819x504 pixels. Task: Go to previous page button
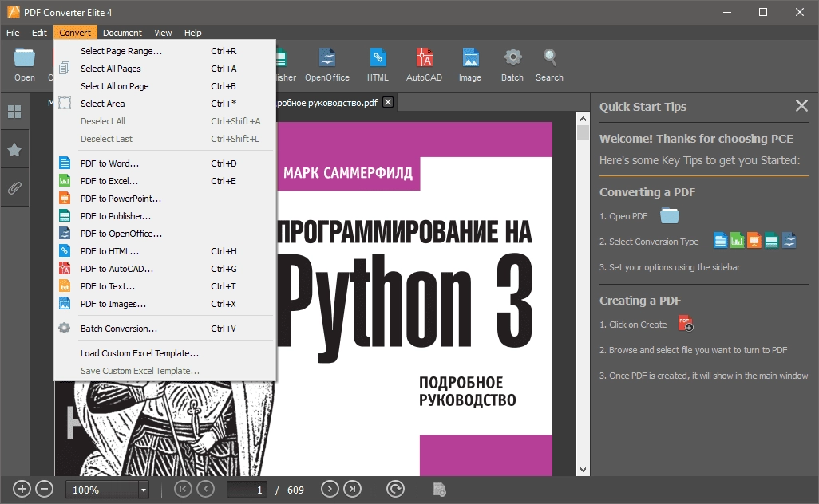[206, 489]
